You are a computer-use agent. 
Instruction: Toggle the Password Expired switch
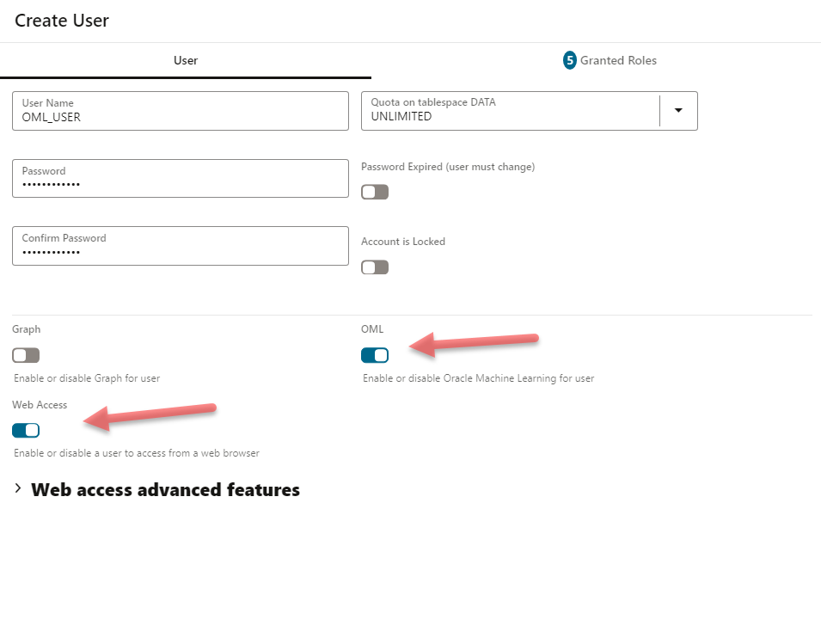pyautogui.click(x=374, y=192)
